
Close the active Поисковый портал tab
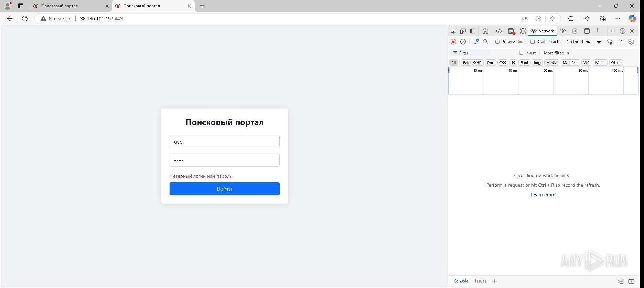(189, 6)
